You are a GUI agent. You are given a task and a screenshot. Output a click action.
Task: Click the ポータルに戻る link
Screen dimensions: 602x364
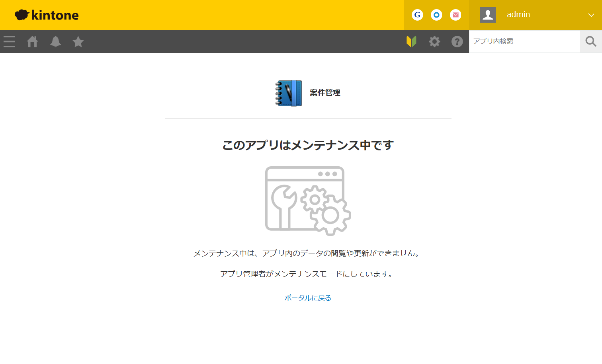pyautogui.click(x=307, y=297)
